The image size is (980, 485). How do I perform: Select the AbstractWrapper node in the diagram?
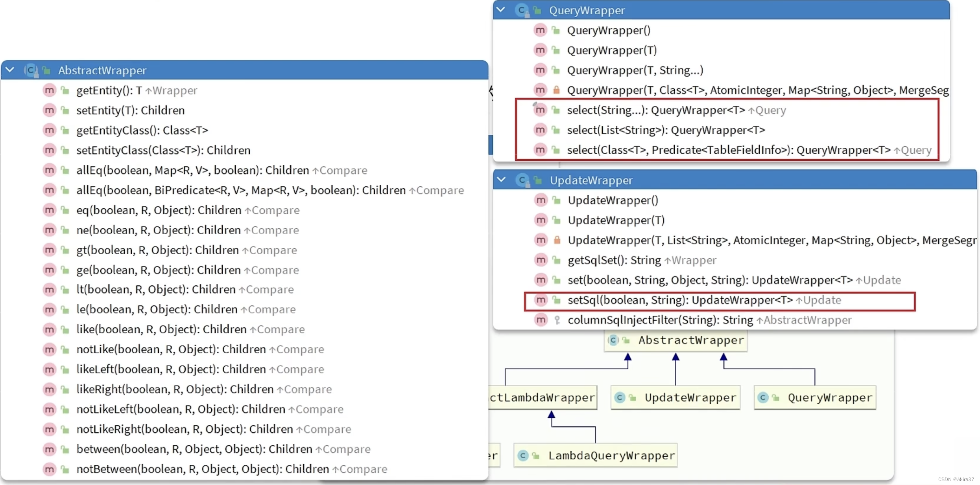(675, 340)
